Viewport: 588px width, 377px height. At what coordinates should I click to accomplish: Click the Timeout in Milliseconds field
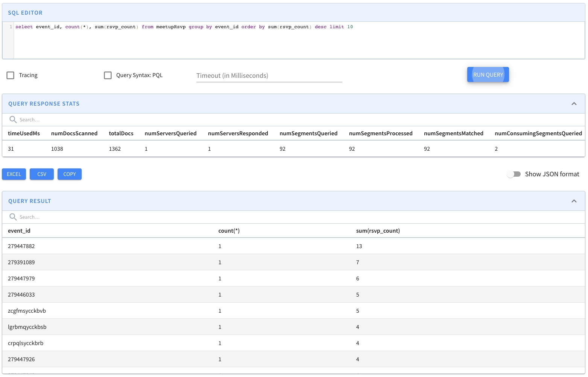pyautogui.click(x=269, y=76)
